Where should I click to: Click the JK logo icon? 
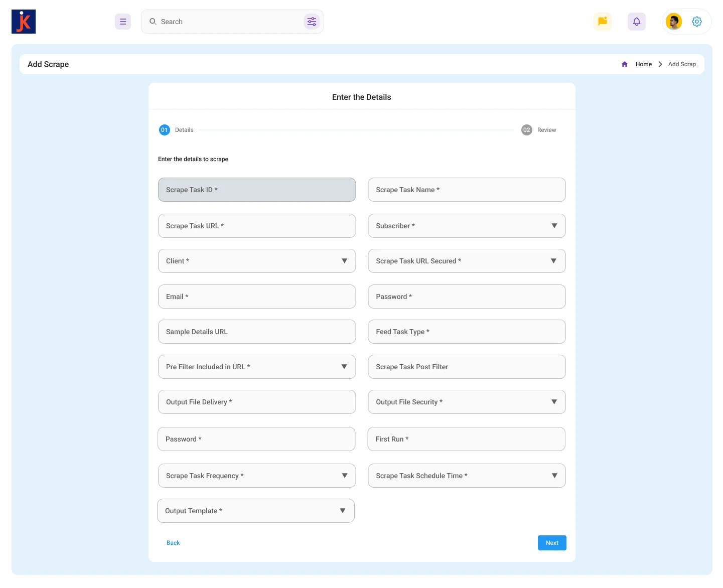click(x=24, y=22)
